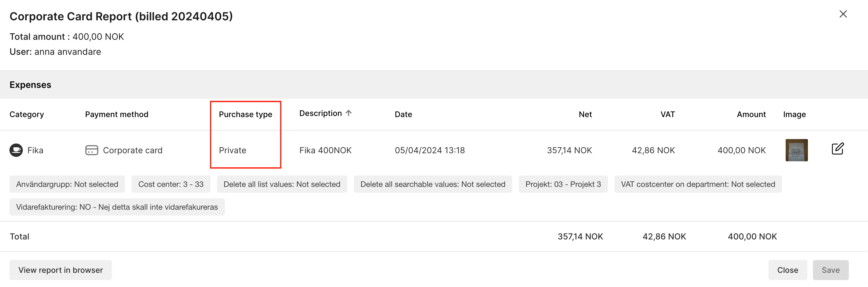Click the Purchase type column header
This screenshot has width=868, height=287.
click(245, 115)
